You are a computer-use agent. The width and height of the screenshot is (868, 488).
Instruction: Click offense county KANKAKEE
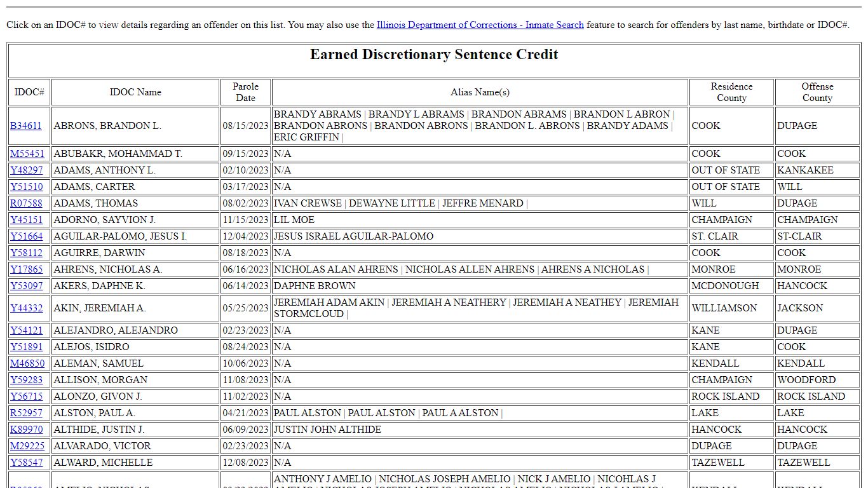[x=805, y=170]
